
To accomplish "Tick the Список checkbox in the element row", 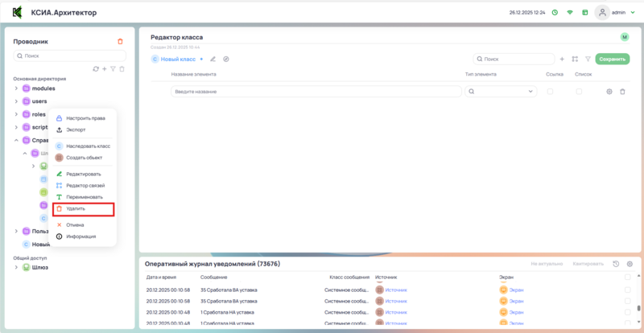I will point(579,92).
